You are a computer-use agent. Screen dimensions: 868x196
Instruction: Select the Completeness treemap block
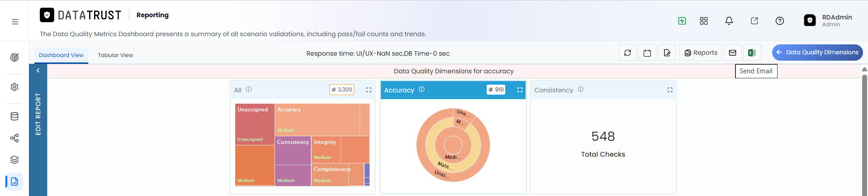pos(330,174)
